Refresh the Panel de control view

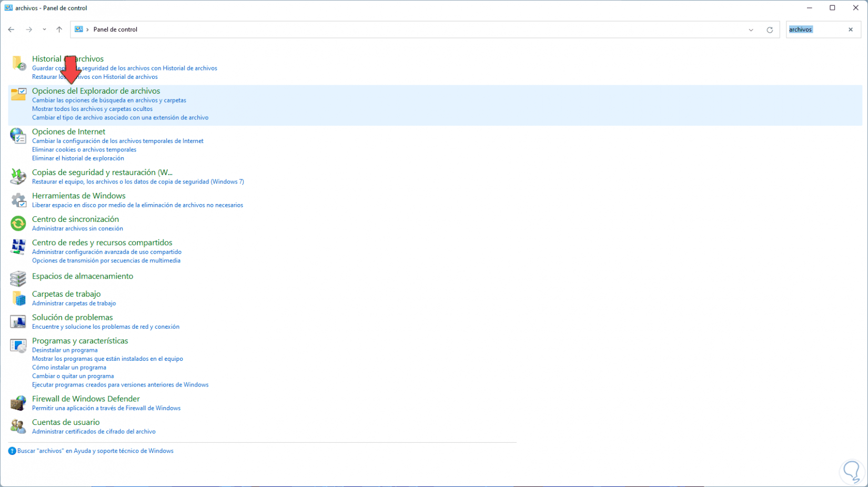click(770, 30)
